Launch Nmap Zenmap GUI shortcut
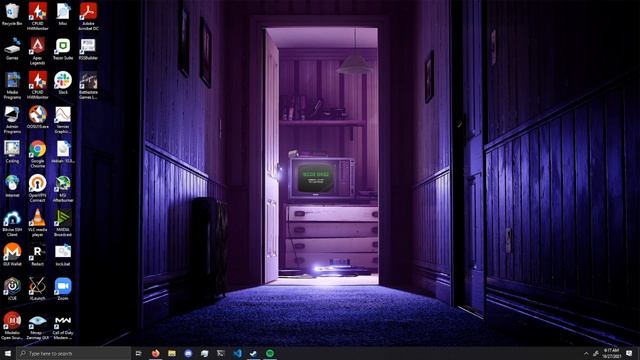Screen dimensions: 640x360 pyautogui.click(x=38, y=326)
